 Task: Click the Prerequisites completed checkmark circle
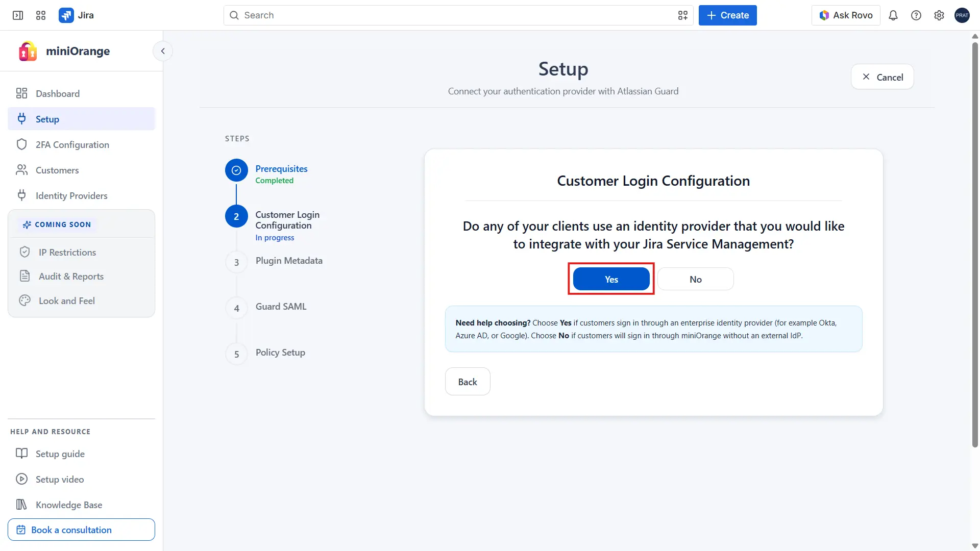click(x=236, y=170)
